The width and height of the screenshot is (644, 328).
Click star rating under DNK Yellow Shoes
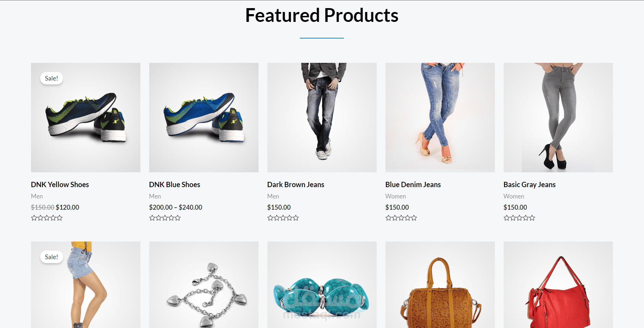point(47,218)
